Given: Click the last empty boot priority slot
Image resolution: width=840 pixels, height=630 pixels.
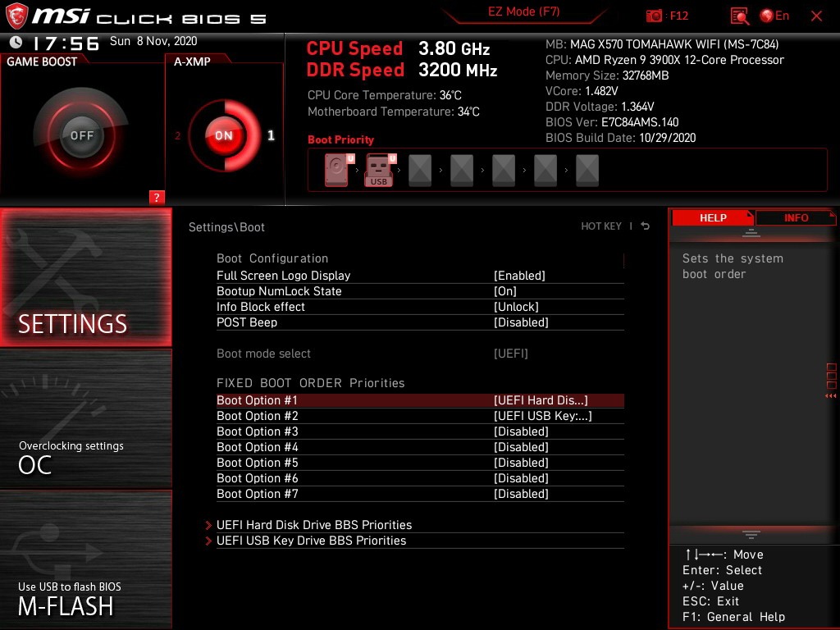Looking at the screenshot, I should click(587, 171).
